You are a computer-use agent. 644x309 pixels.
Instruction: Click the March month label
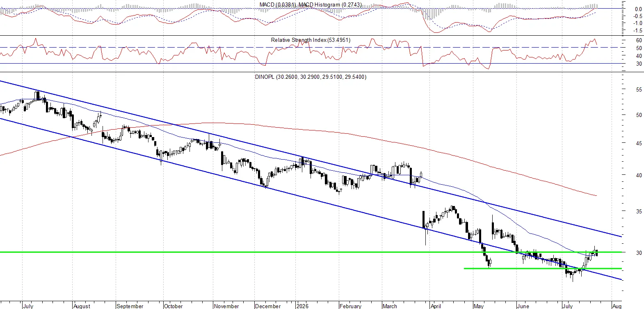[x=390, y=306]
